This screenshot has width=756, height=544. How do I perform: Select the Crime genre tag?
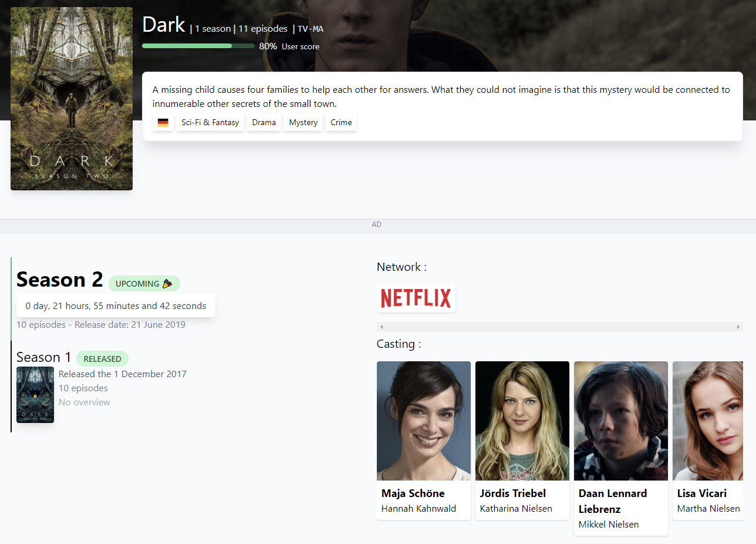point(341,123)
